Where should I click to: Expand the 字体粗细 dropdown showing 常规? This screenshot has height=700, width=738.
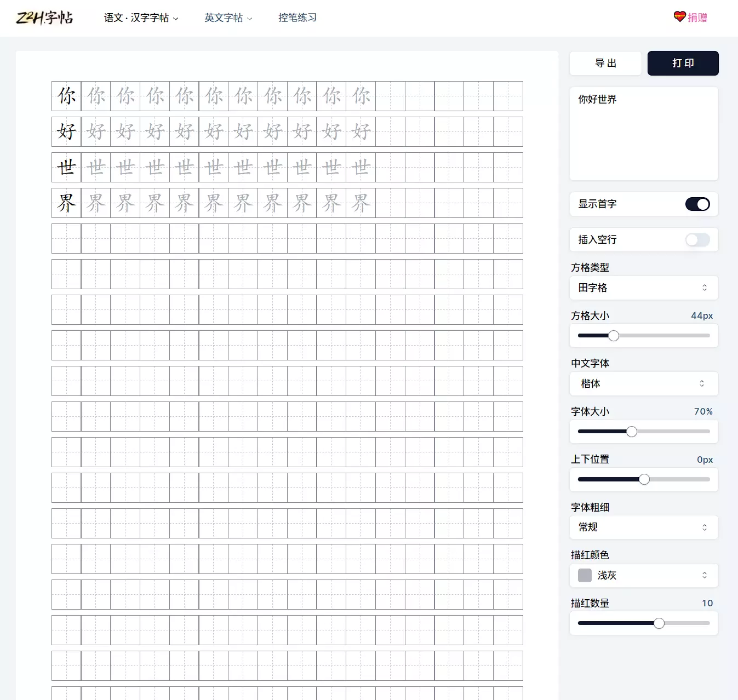pos(643,527)
